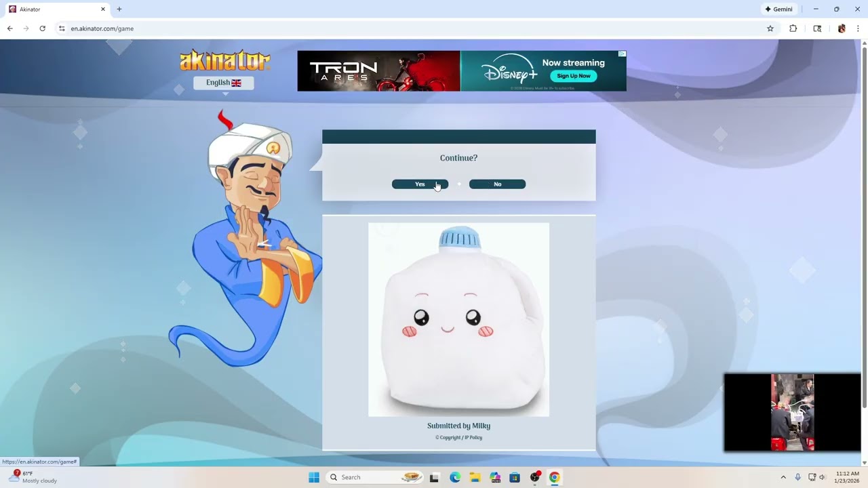868x488 pixels.
Task: Click the page vertical scrollbar
Action: point(864,227)
